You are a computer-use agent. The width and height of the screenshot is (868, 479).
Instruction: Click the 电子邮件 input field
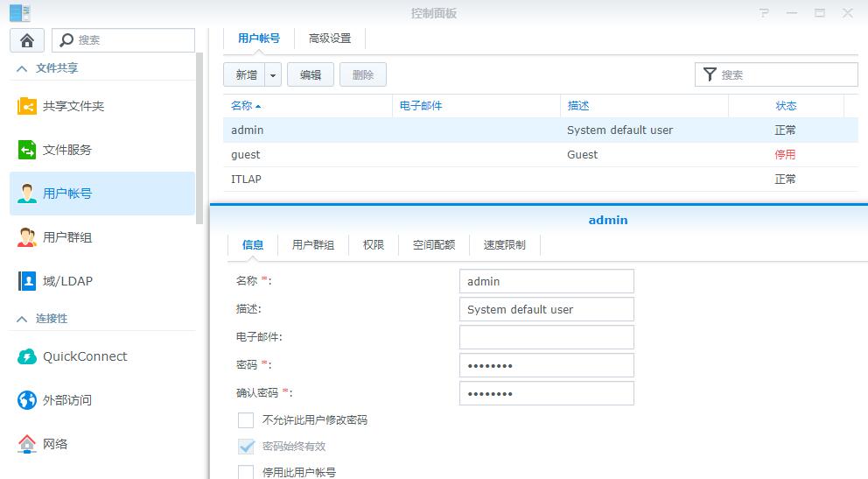(546, 337)
